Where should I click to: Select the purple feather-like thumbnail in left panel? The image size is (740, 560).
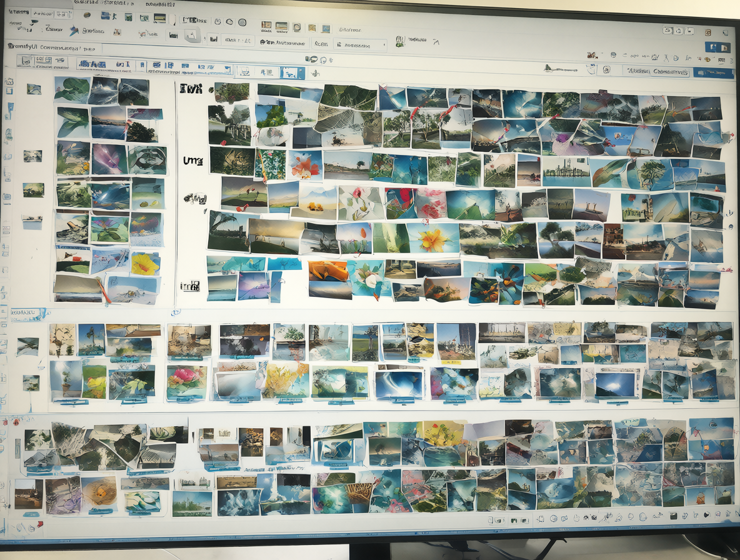tap(109, 159)
